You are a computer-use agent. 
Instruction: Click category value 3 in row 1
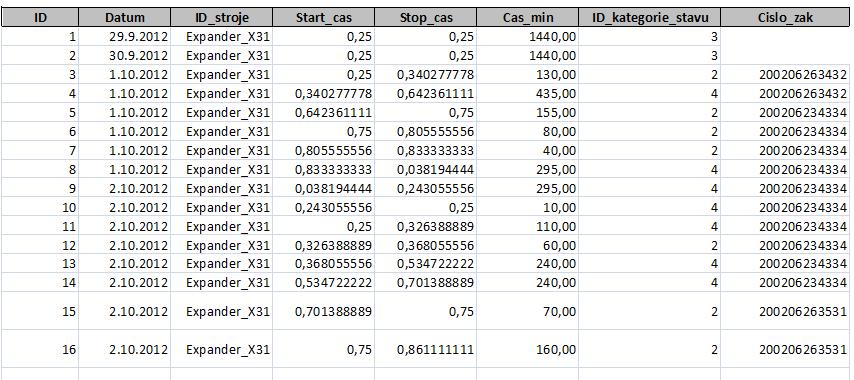(650, 37)
